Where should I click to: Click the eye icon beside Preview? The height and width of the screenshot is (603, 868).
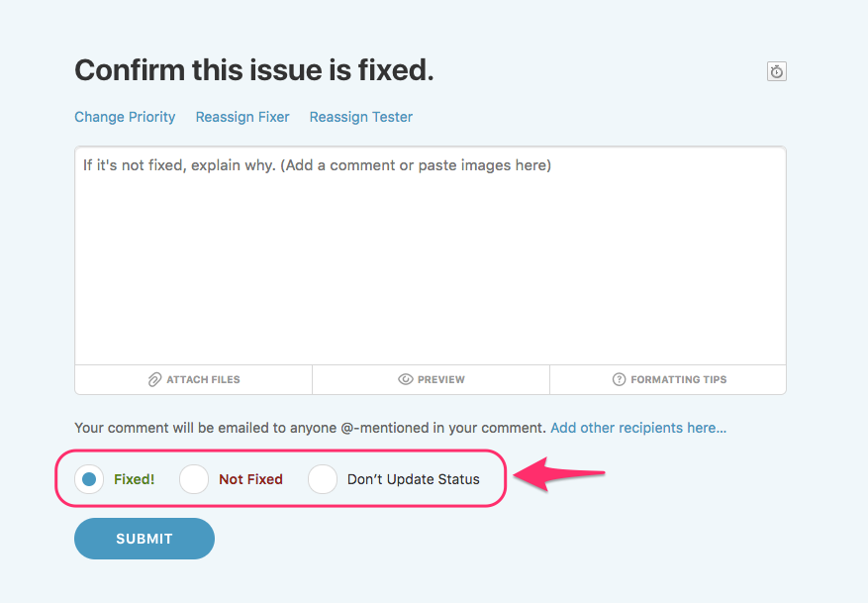click(406, 379)
